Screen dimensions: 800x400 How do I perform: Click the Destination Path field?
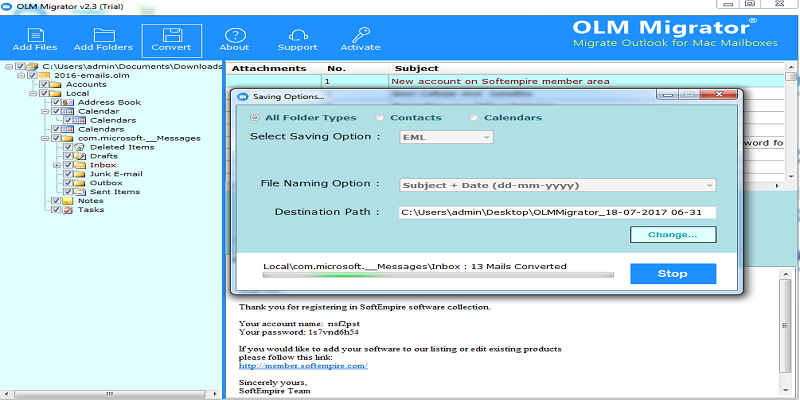557,212
